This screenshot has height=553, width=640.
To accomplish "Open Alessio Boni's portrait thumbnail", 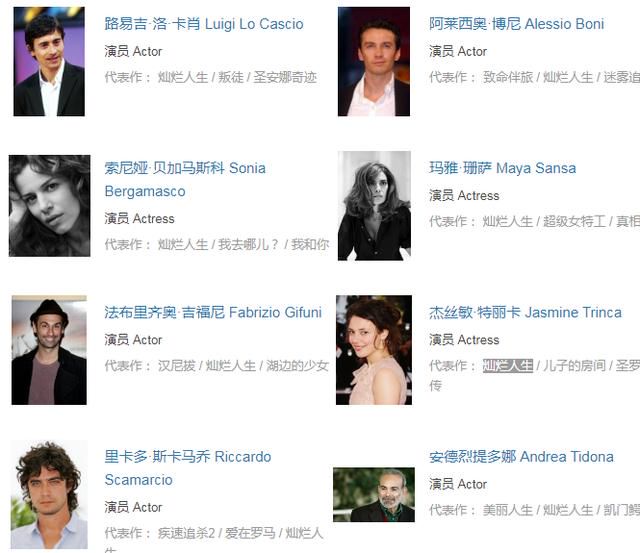I will tap(374, 62).
